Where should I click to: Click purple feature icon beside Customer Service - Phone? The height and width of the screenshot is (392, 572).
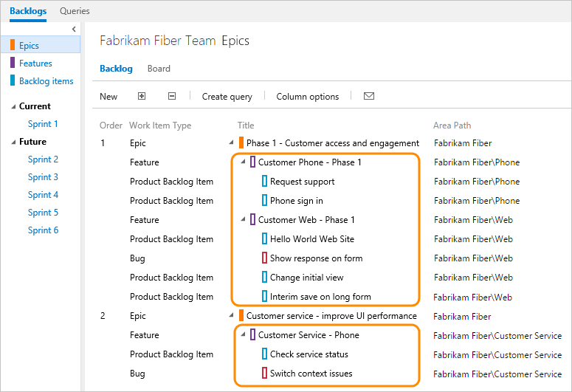252,334
